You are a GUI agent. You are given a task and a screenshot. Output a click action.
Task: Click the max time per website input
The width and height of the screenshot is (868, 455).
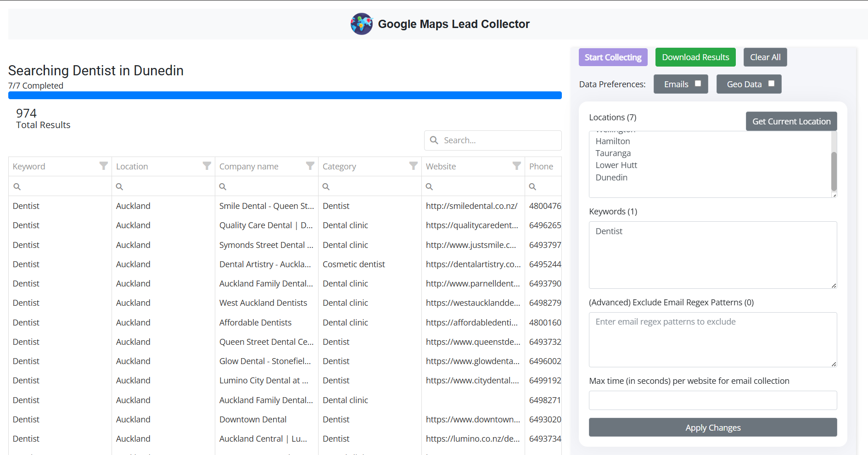tap(713, 400)
